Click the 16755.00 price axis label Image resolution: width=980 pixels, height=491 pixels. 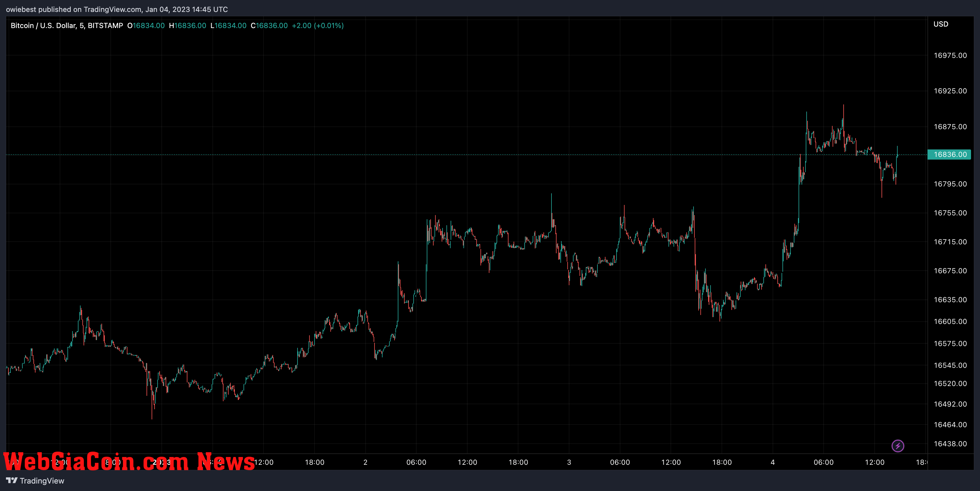950,213
